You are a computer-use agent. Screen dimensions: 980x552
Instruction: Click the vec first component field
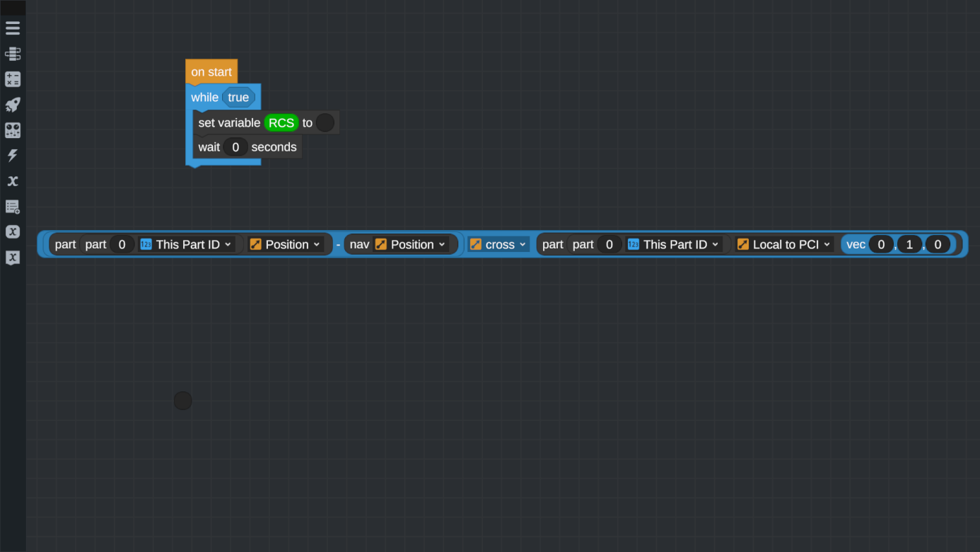pyautogui.click(x=881, y=244)
